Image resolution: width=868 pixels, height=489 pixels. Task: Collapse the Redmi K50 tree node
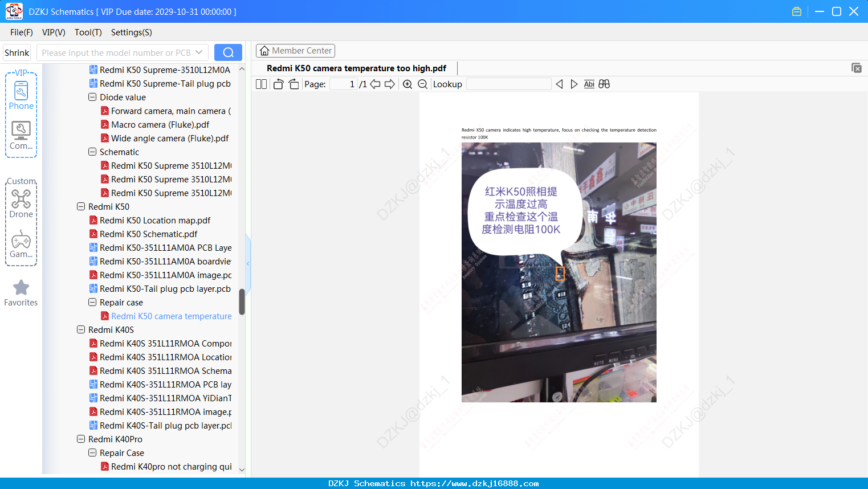pyautogui.click(x=81, y=207)
